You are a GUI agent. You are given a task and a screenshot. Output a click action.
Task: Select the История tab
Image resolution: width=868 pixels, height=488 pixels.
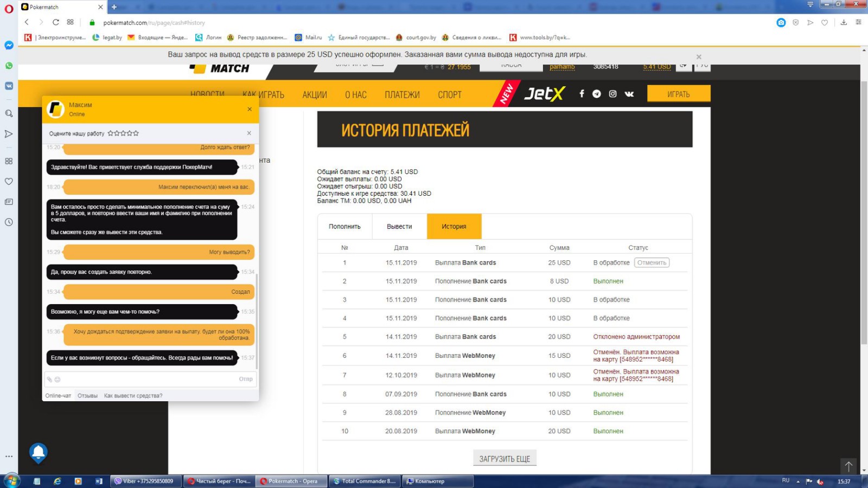[x=454, y=227]
